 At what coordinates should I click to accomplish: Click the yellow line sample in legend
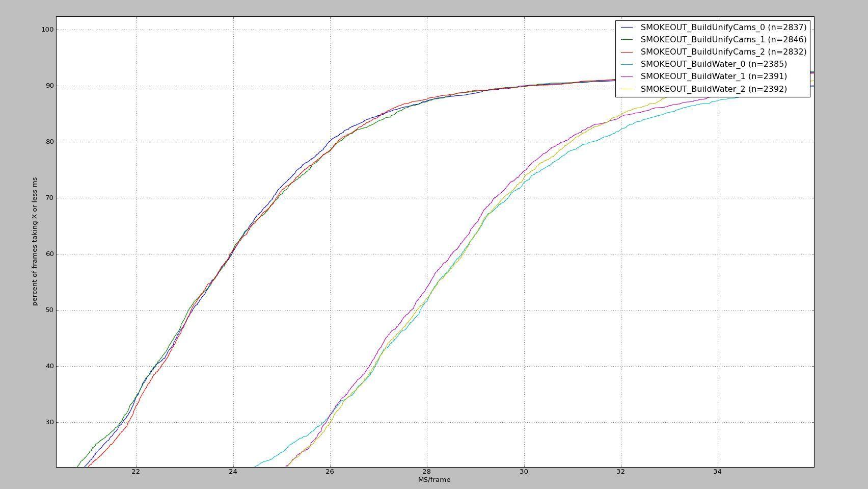(x=627, y=89)
